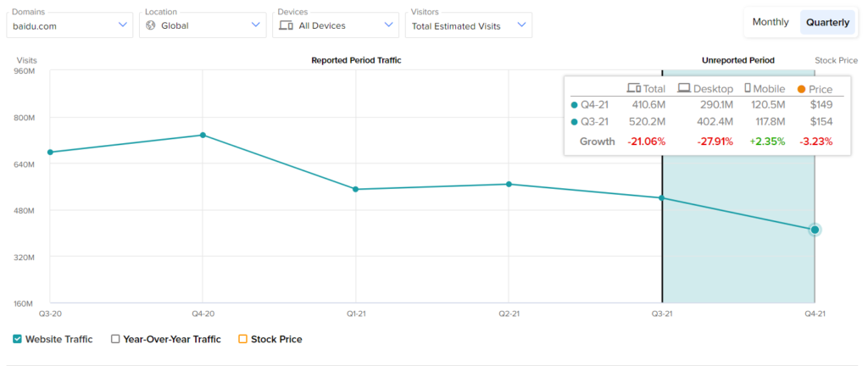Uncheck the Website Traffic checkbox

18,339
